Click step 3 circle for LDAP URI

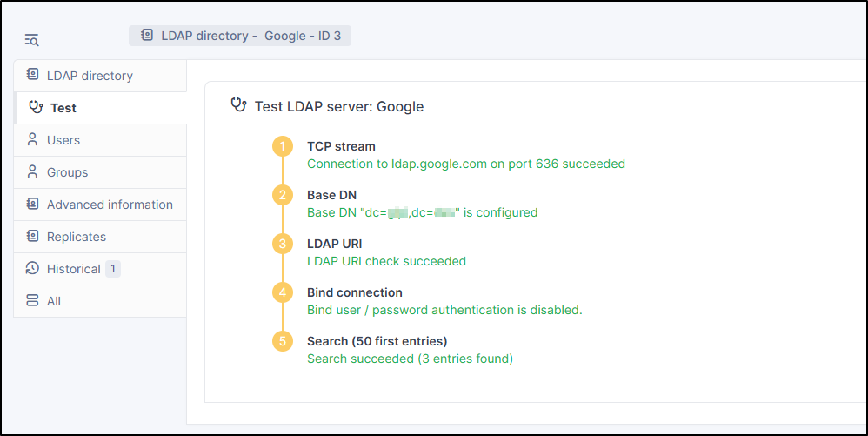click(283, 244)
